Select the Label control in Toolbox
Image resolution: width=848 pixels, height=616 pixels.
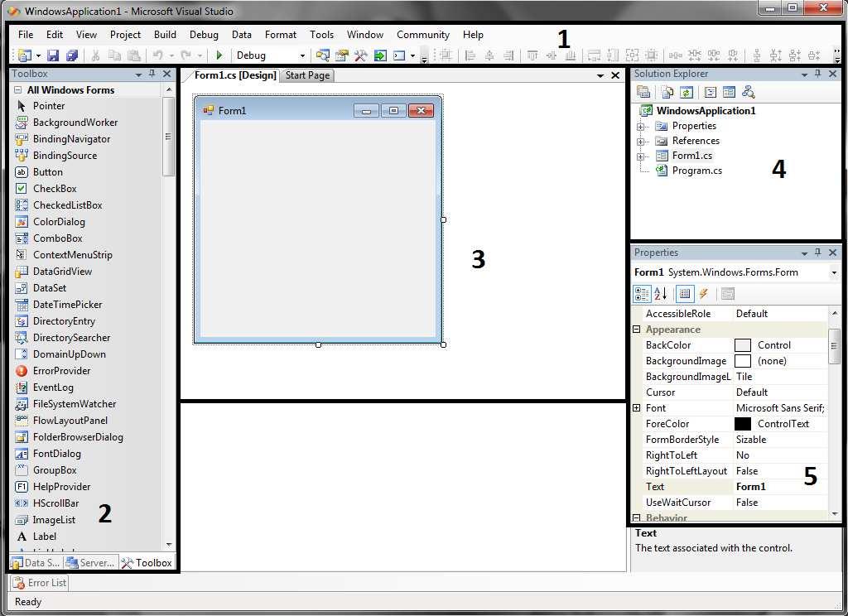45,537
